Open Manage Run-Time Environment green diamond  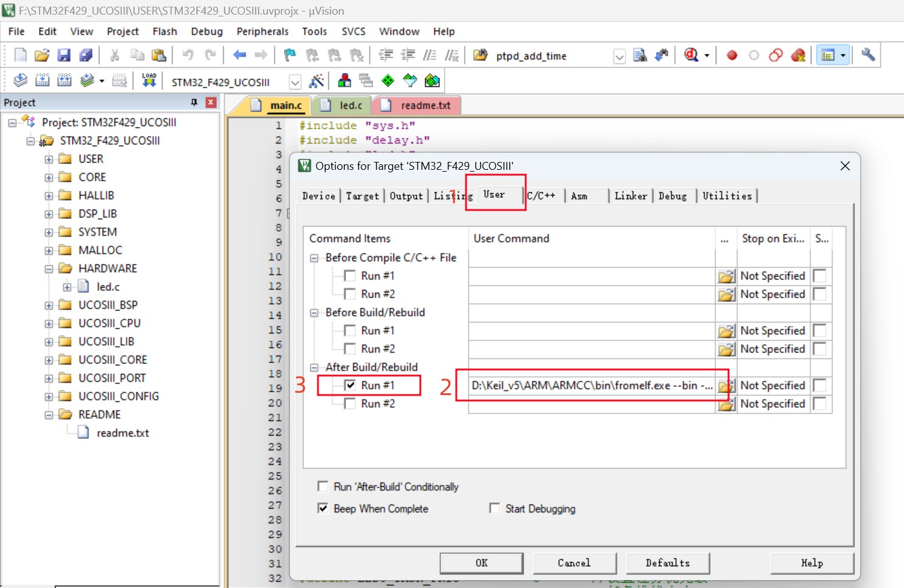(x=388, y=80)
